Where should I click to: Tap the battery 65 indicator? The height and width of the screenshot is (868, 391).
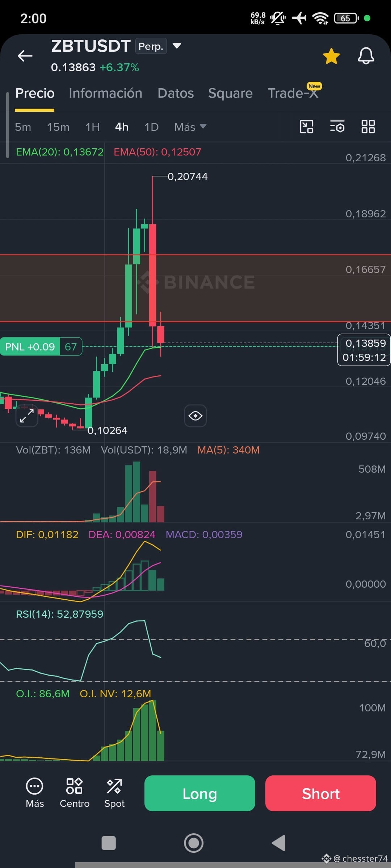(x=346, y=18)
